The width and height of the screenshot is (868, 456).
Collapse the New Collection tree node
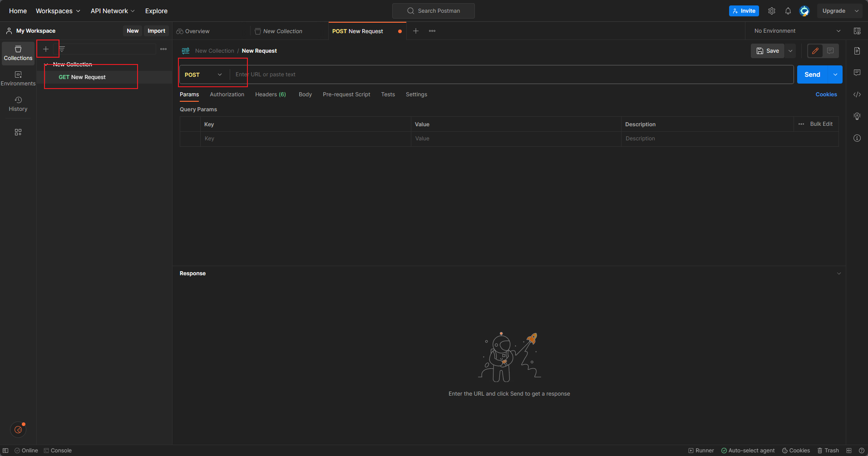pos(47,64)
